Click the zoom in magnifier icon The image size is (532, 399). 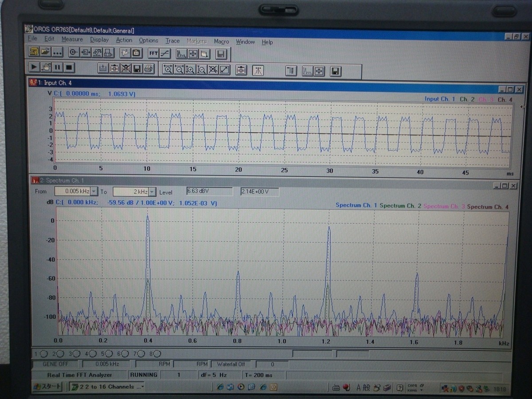168,69
